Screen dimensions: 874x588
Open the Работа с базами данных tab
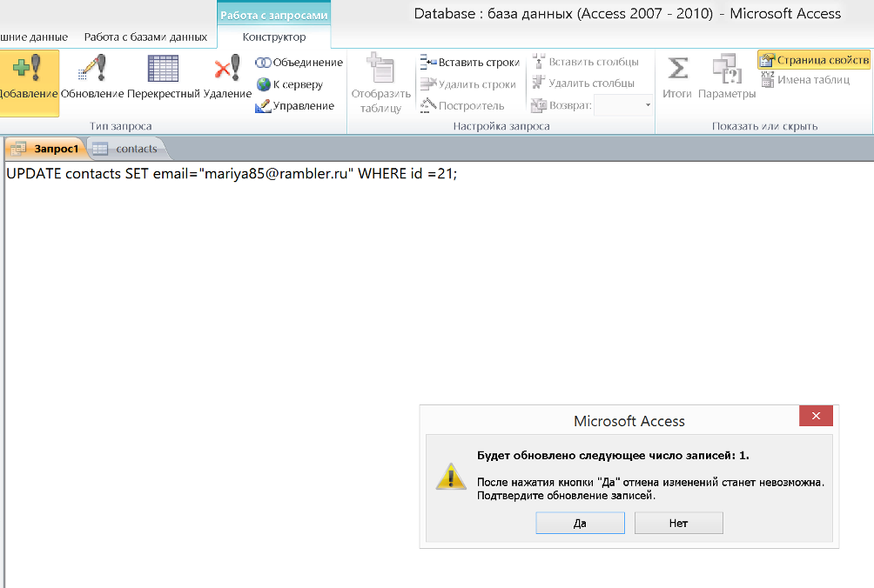(x=145, y=37)
